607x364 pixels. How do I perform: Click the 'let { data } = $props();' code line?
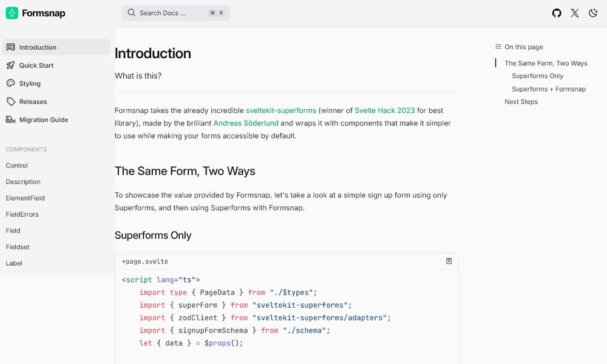pyautogui.click(x=191, y=343)
